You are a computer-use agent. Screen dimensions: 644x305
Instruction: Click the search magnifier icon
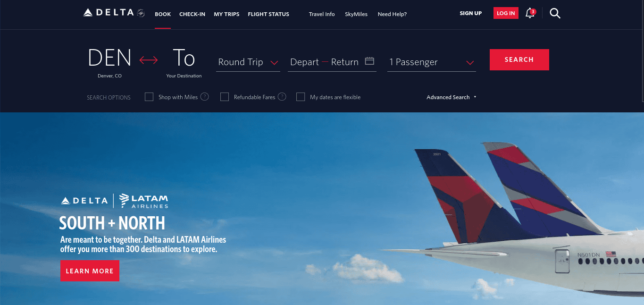[555, 13]
